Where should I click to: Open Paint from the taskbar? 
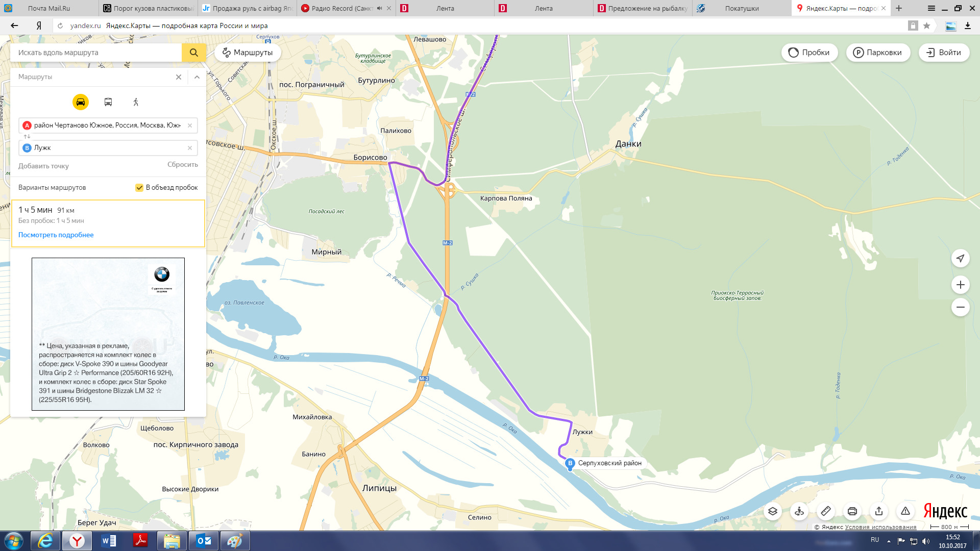coord(235,541)
